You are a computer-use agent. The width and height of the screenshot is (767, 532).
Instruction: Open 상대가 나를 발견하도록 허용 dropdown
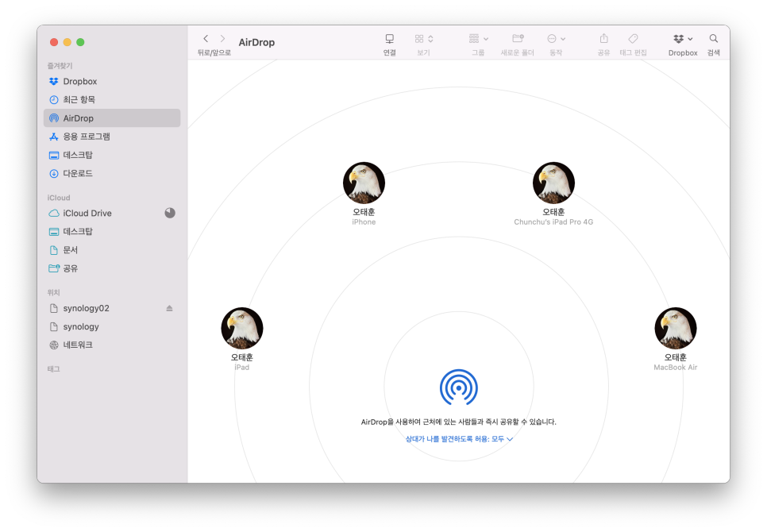459,439
